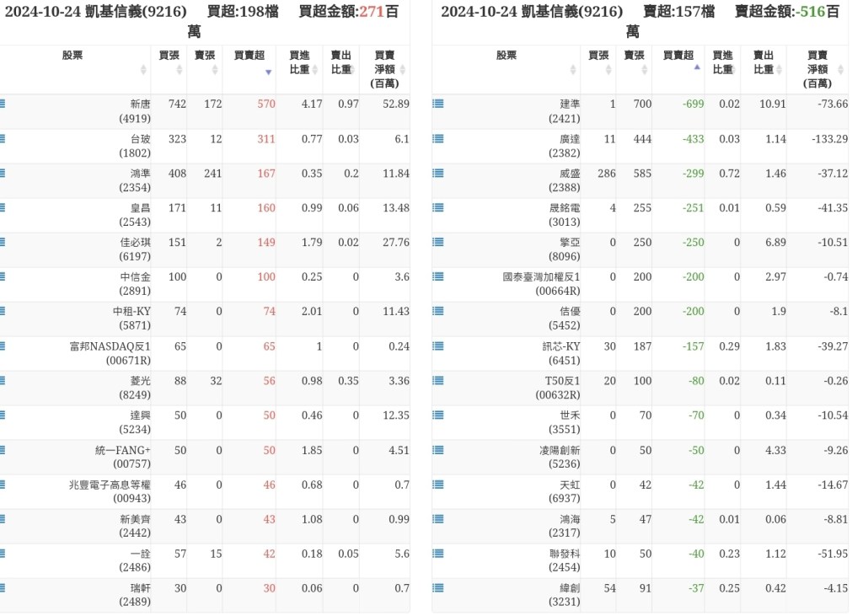
Task: Open the list icon beside 晟銘電 (3013)
Action: click(438, 207)
